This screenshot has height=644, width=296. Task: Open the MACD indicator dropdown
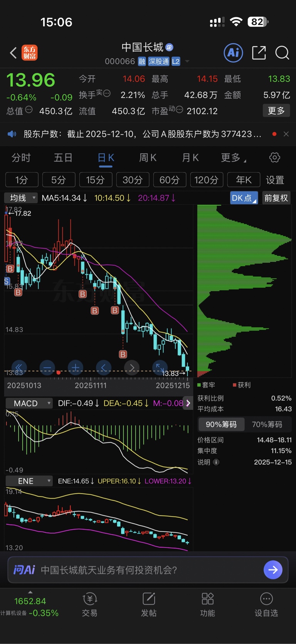29,403
